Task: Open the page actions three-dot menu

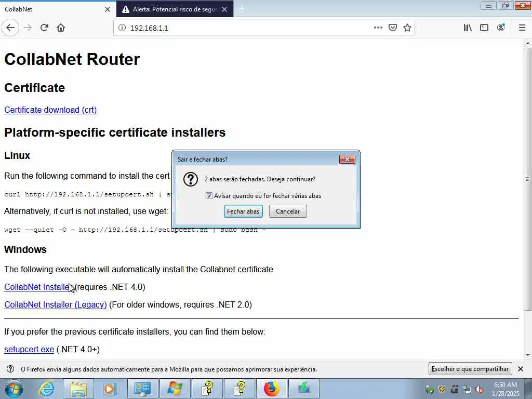Action: [x=378, y=28]
